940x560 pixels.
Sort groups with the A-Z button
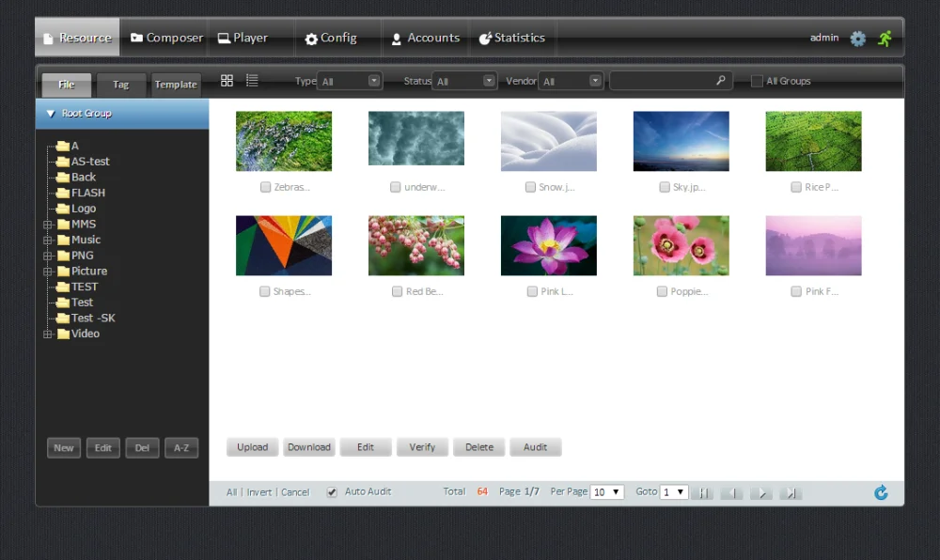pos(181,448)
